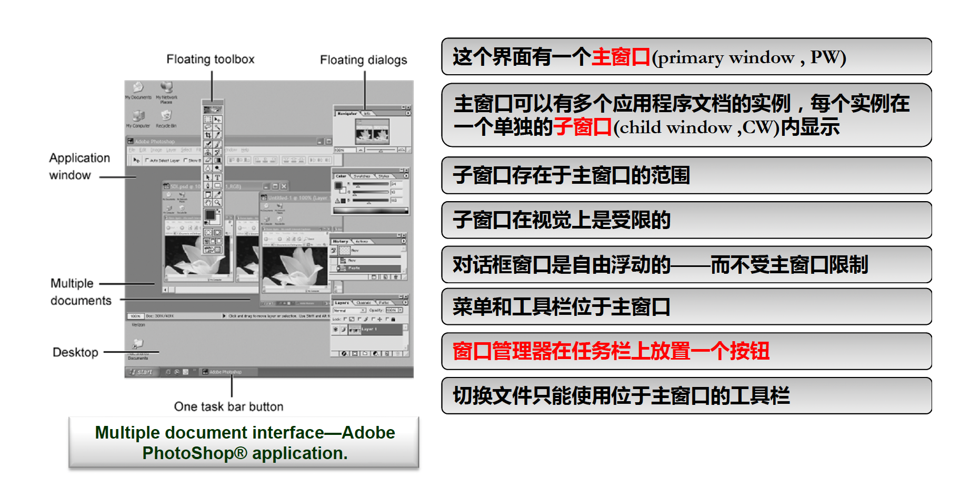
Task: Select the Dodge tool in toolbox
Action: (x=217, y=167)
